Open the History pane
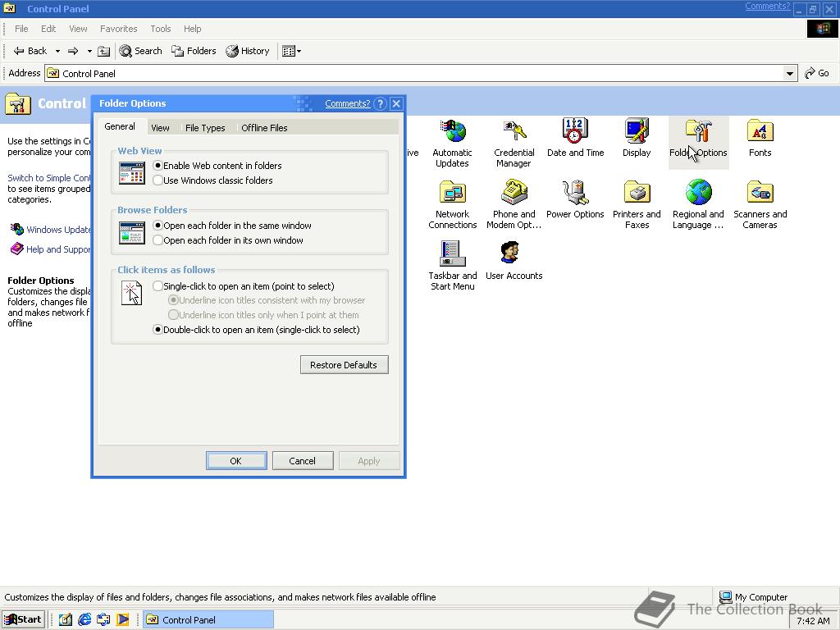The height and width of the screenshot is (630, 840). (248, 51)
